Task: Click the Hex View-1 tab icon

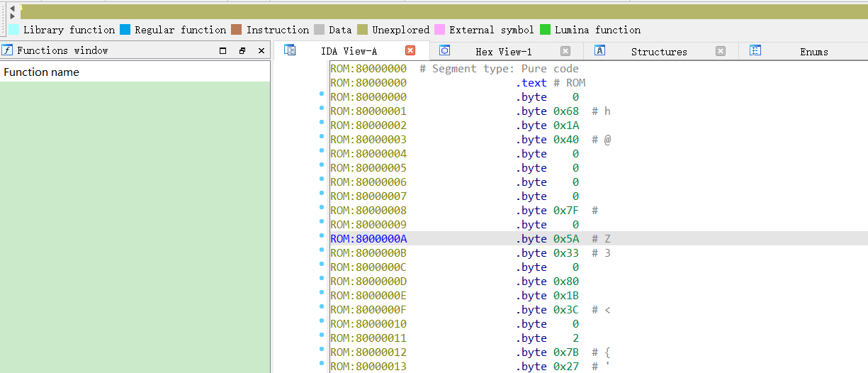Action: (x=445, y=50)
